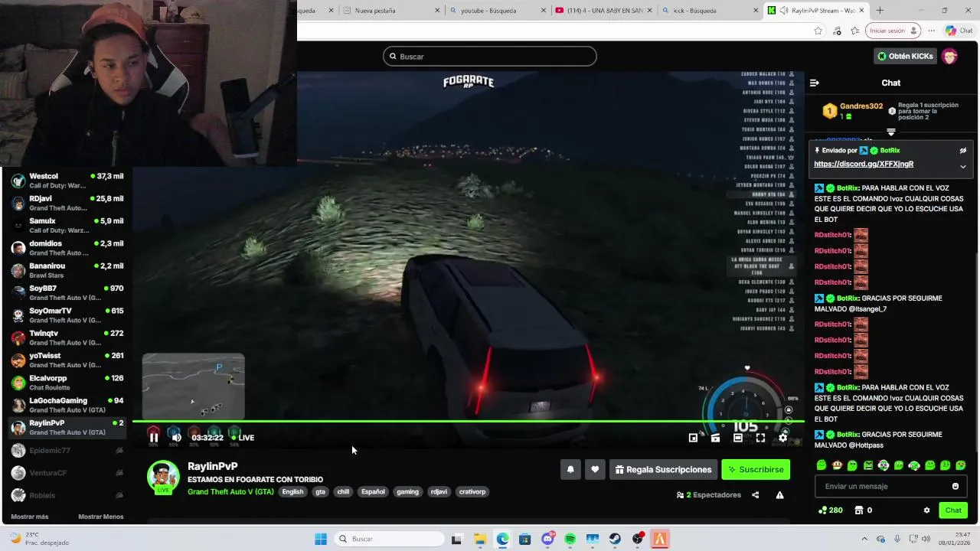The image size is (980, 551).
Task: Open Windows Start menu
Action: 321,539
